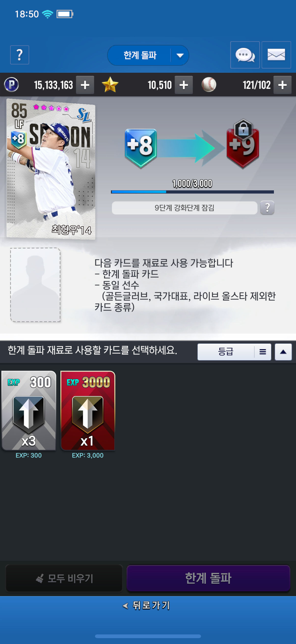Tap the 1,000/3,000 experience progress bar
Viewport: 296px width, 644px height.
click(192, 192)
